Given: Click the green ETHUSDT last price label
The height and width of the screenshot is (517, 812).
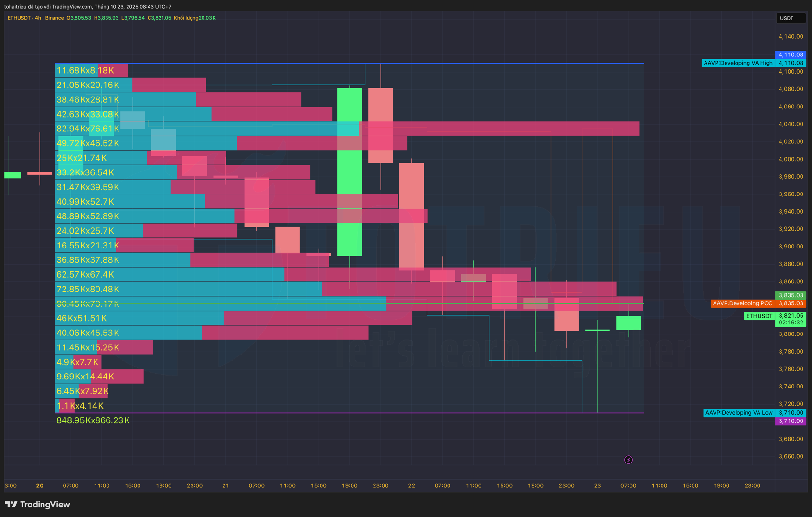Looking at the screenshot, I should [759, 316].
